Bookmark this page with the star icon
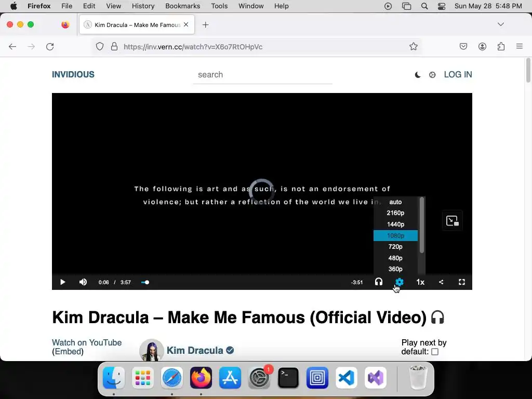532x399 pixels. [x=413, y=46]
